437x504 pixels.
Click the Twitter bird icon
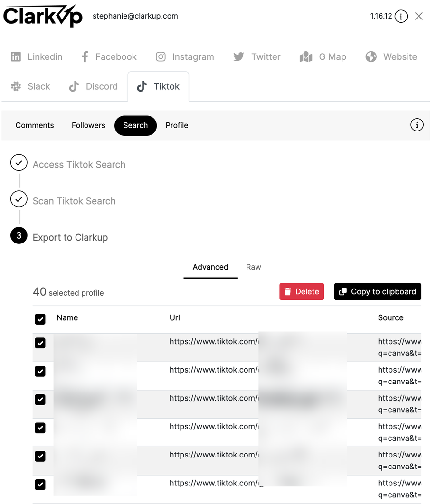click(238, 56)
